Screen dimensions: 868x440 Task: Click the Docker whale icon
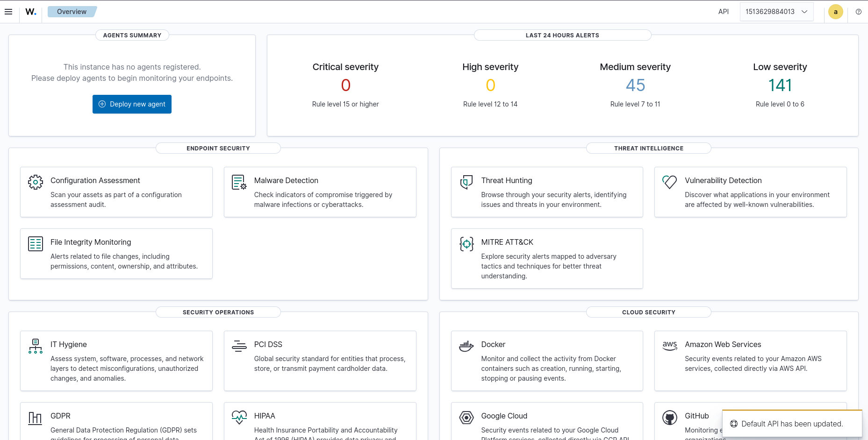point(466,346)
